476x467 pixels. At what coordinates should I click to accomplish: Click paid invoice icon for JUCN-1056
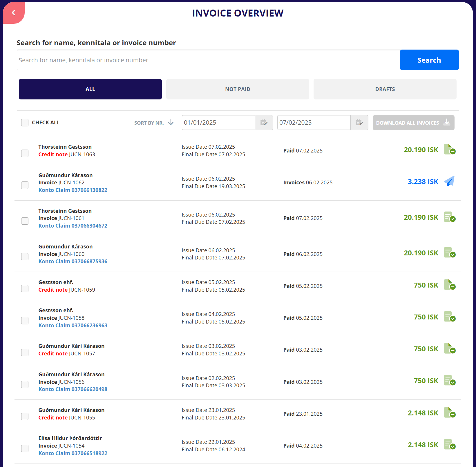pos(450,381)
